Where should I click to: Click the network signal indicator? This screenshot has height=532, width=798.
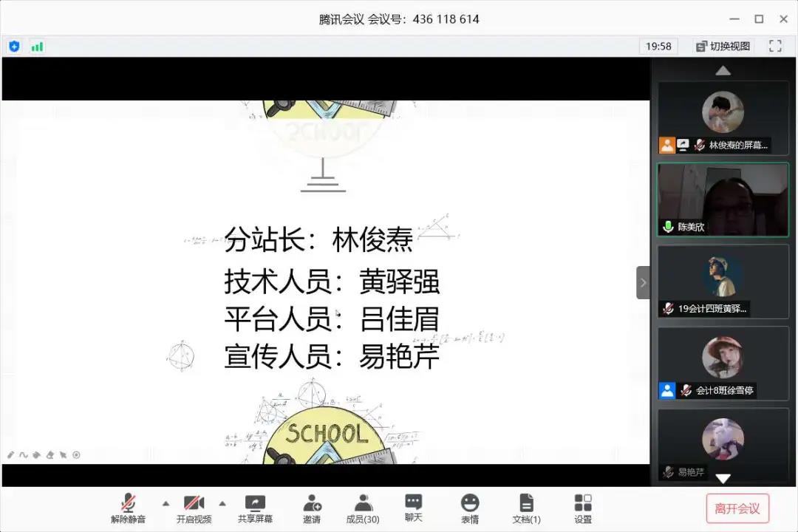(37, 46)
